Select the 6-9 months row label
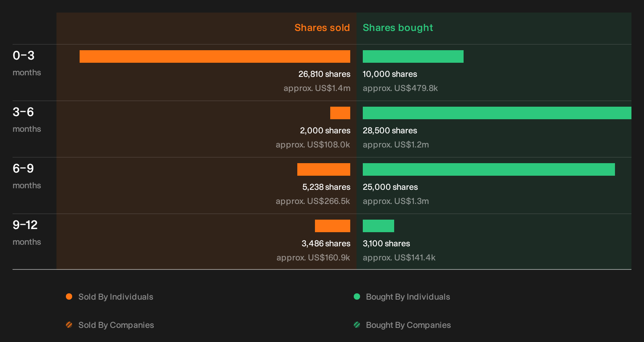Screen dimensions: 644x342 pos(27,176)
